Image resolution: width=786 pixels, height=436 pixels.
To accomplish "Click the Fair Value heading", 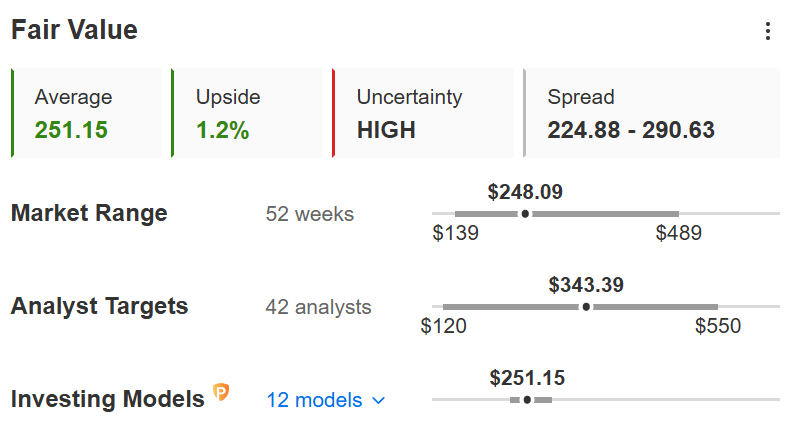I will (x=74, y=30).
